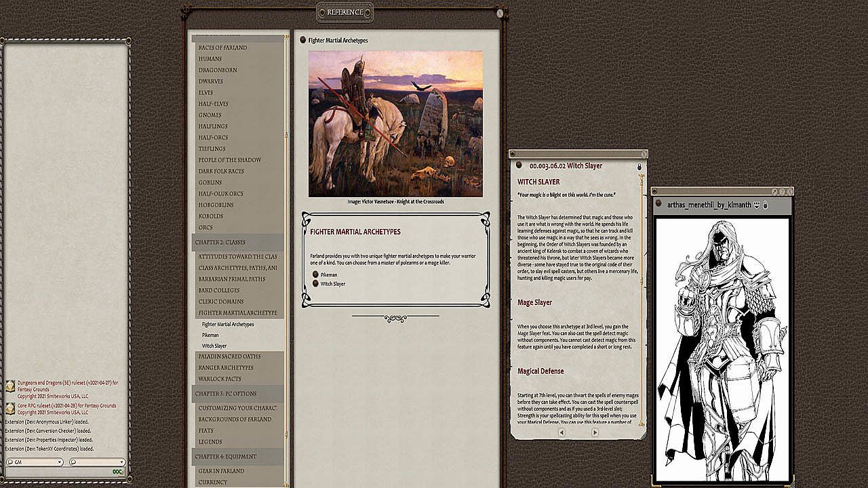This screenshot has width=868, height=488.
Task: Open the empty dropdown right of the GM selector
Action: 97,462
